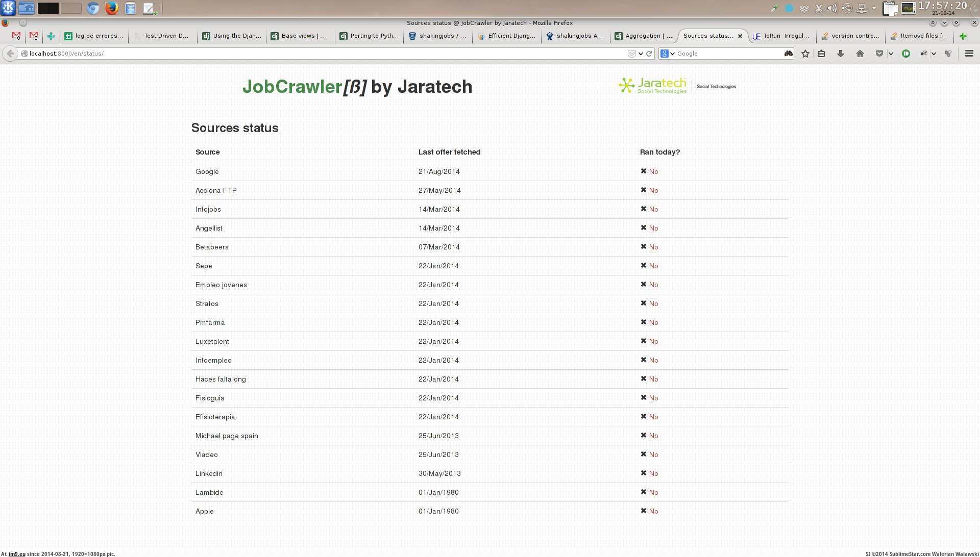This screenshot has height=557, width=980.
Task: Expand the dropdown arrow beside the Pocket icon
Action: [x=891, y=54]
